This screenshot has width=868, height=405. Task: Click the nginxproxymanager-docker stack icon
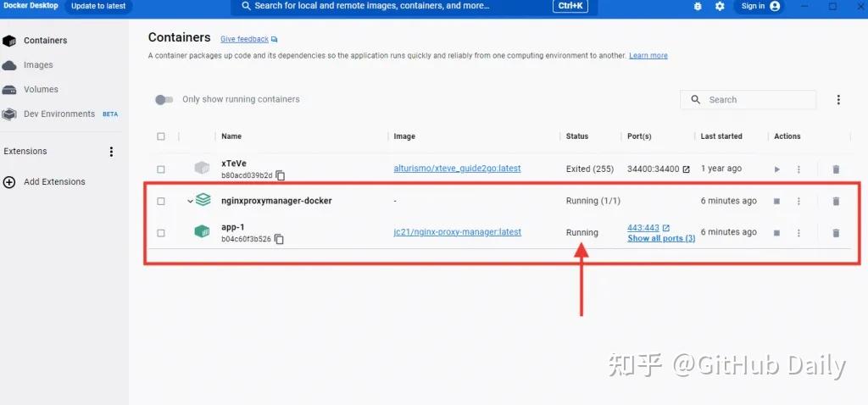click(x=203, y=200)
